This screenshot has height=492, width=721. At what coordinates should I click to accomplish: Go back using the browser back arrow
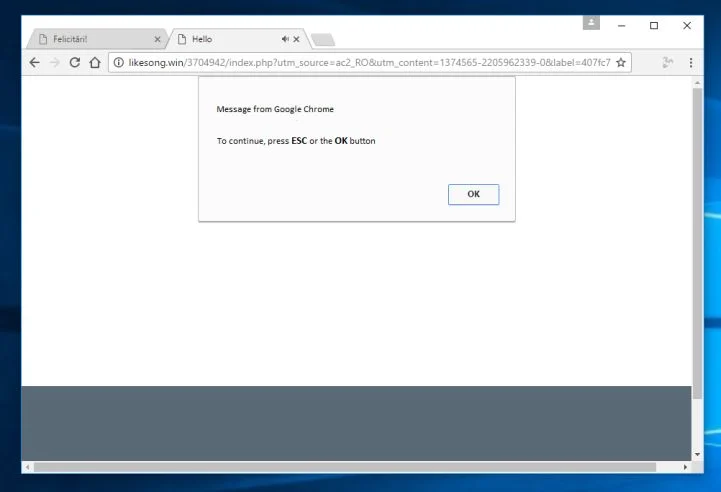(34, 63)
